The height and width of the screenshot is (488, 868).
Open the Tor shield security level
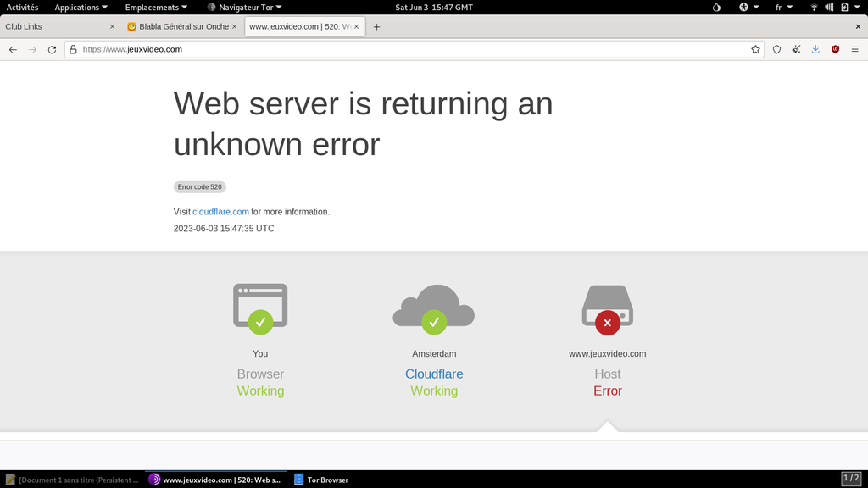coord(776,49)
